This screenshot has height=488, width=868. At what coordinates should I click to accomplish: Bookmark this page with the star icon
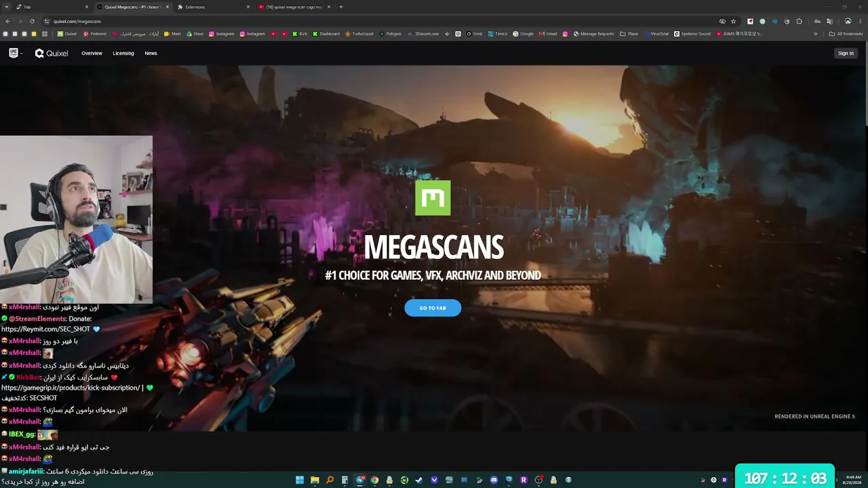point(733,21)
